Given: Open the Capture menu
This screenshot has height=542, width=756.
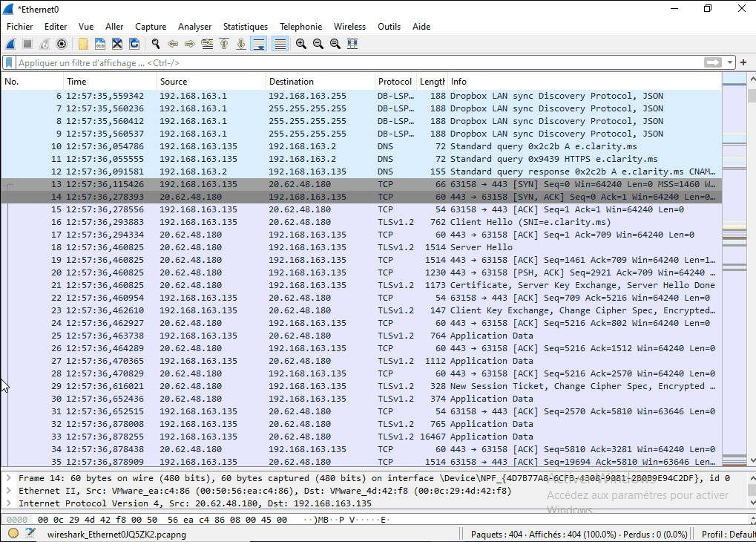Looking at the screenshot, I should (151, 27).
